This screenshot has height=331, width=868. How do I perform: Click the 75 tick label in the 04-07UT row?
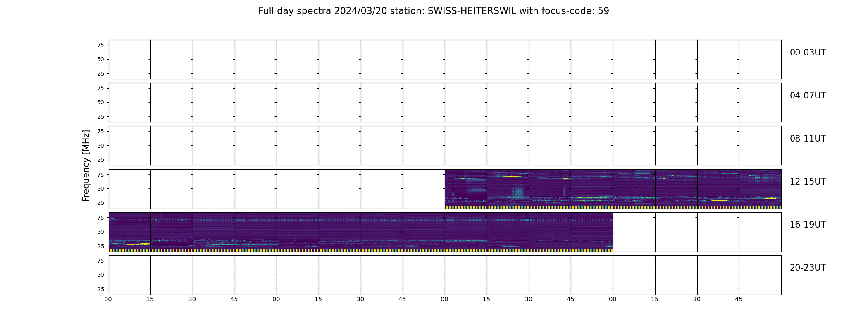point(100,88)
